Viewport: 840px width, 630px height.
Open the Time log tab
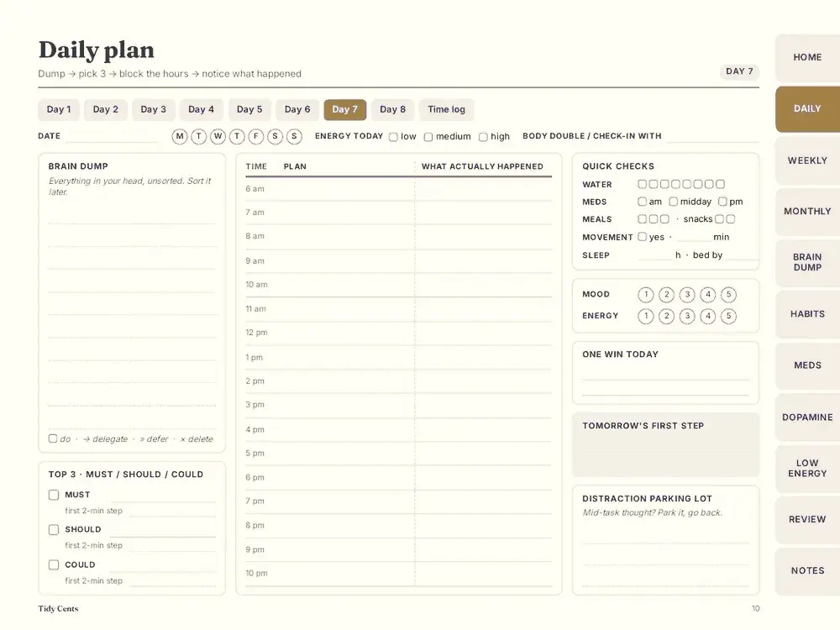pyautogui.click(x=446, y=109)
